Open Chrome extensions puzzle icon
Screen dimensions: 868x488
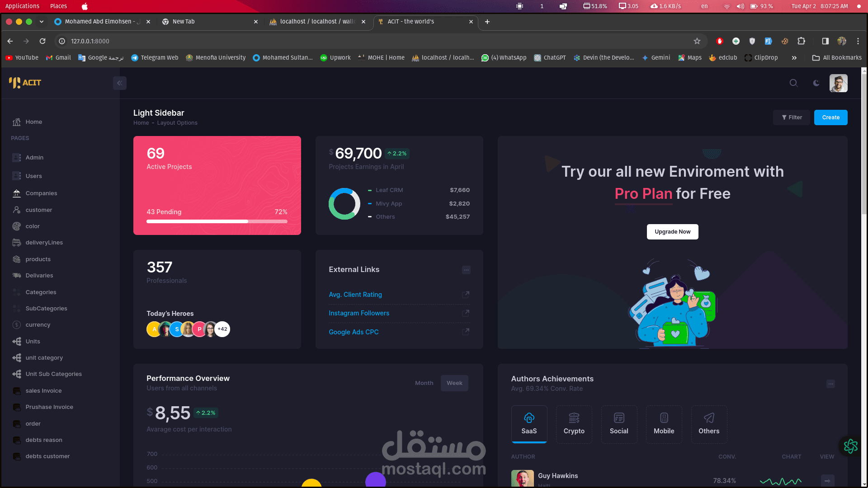tap(801, 41)
